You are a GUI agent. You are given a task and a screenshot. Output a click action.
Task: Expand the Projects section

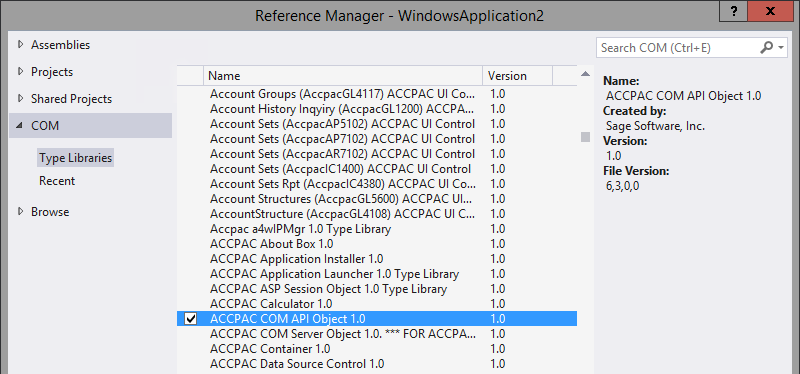tap(21, 71)
